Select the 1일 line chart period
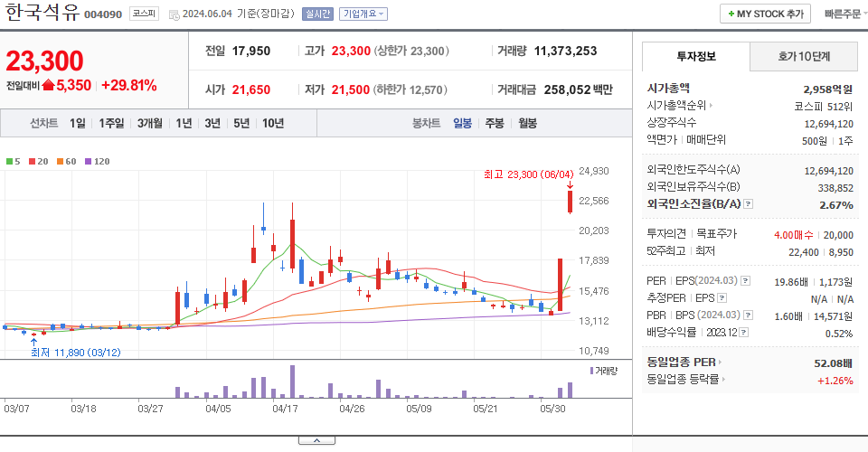Viewport: 868px width, 452px height. coord(78,123)
